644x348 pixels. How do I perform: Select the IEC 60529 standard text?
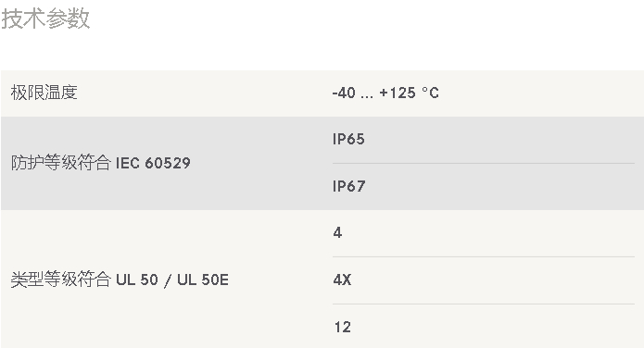(x=153, y=163)
